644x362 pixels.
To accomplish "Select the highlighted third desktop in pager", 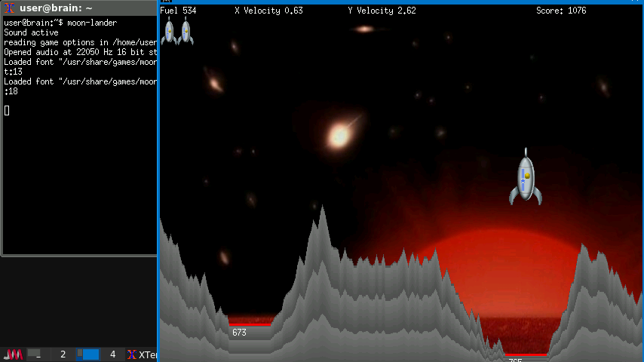I will (x=88, y=354).
